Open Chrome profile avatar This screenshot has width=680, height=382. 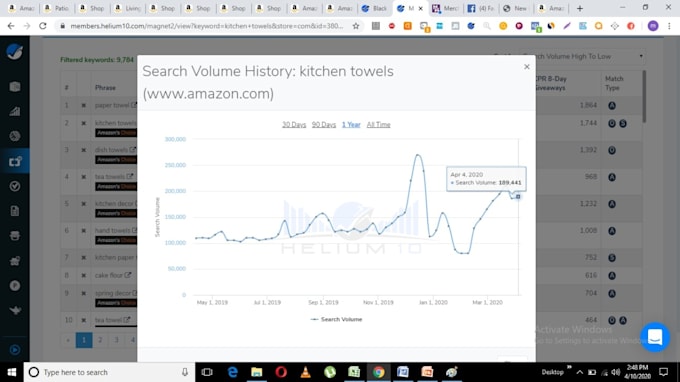[653, 26]
